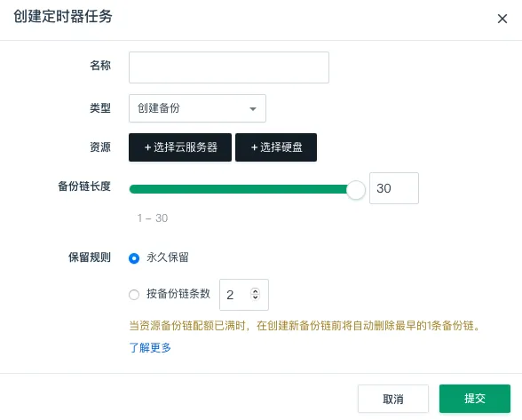Image resolution: width=522 pixels, height=420 pixels.
Task: Click the 备份链长度 slider handle
Action: (355, 189)
